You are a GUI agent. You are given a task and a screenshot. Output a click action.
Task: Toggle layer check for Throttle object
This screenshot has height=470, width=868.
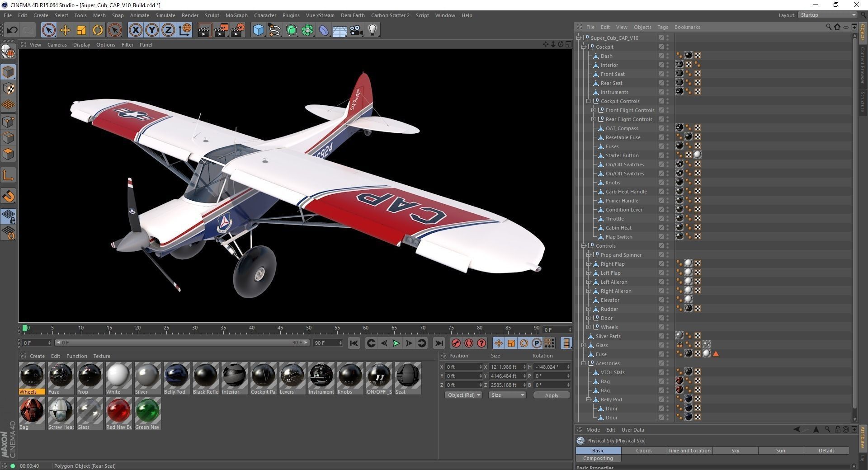point(661,219)
